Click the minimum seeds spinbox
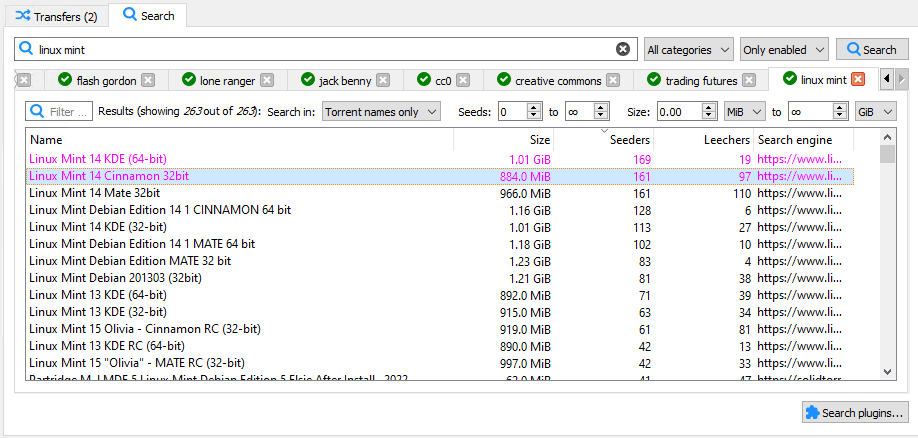The width and height of the screenshot is (918, 438). pyautogui.click(x=521, y=111)
